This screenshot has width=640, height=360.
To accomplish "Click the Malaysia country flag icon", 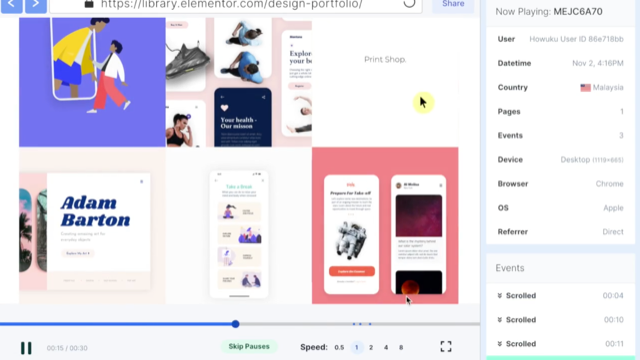I will [x=585, y=88].
